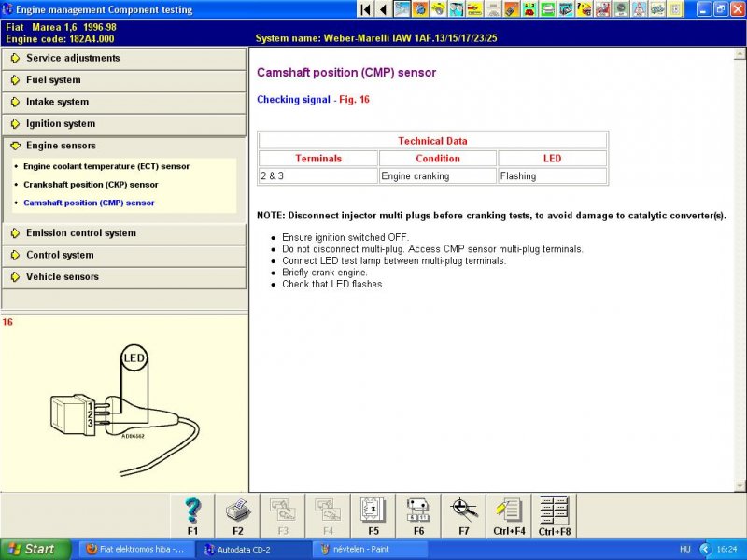This screenshot has height=560, width=747.
Task: Click the 'Technical Data' table header
Action: 432,141
